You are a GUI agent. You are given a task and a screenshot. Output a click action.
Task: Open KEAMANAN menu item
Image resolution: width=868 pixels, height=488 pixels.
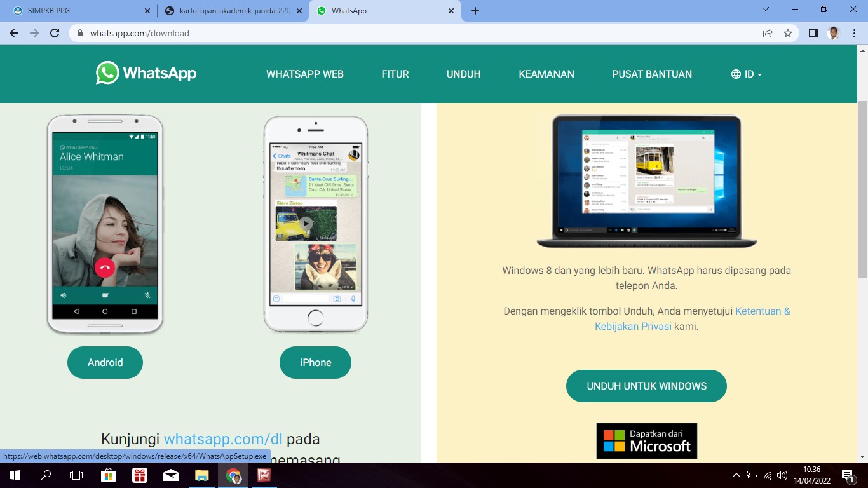(x=546, y=74)
